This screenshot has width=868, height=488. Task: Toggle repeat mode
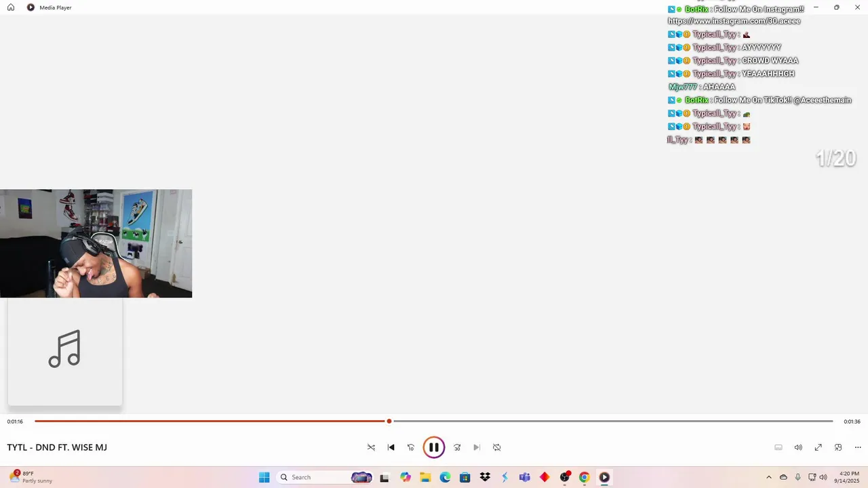coord(496,447)
